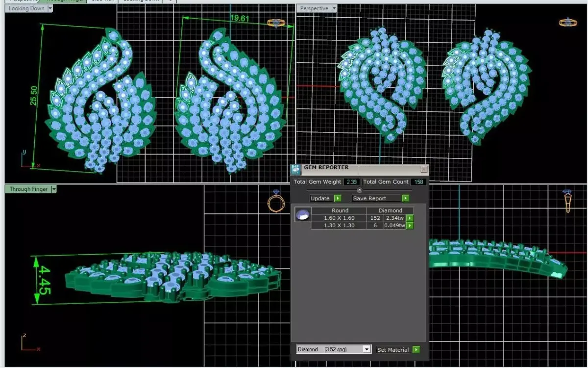
Task: Click the Through Finger viewport title
Action: tap(29, 189)
